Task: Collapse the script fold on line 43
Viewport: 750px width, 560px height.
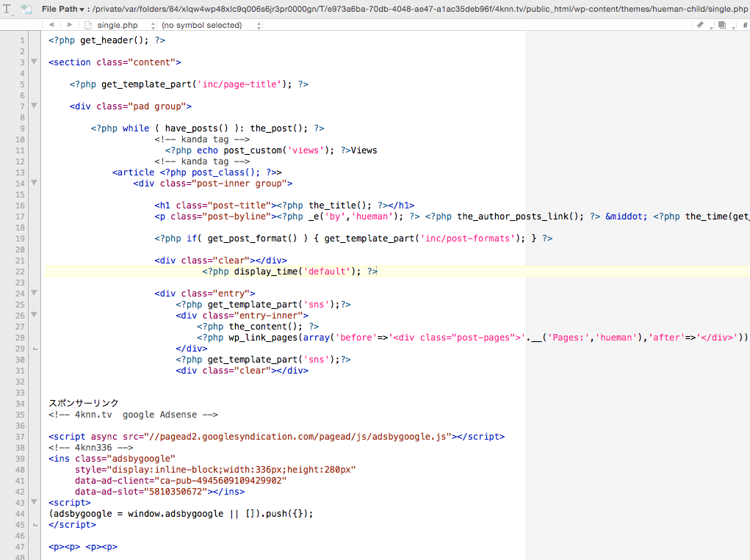Action: (34, 502)
